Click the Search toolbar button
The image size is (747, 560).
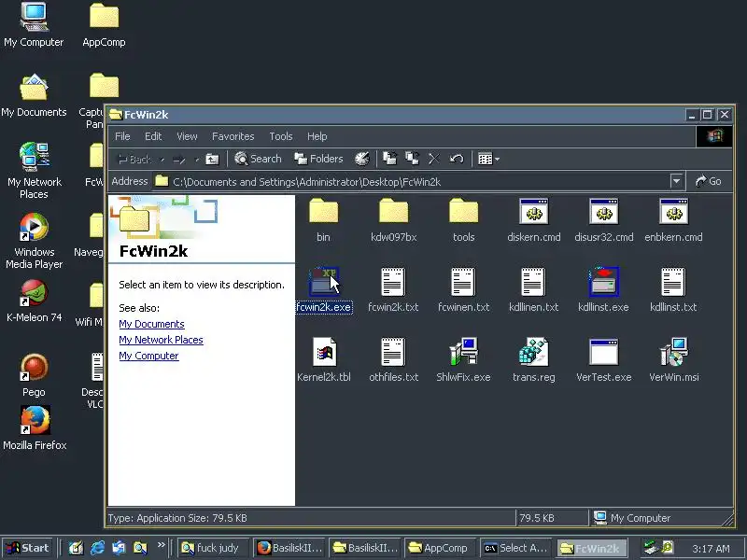coord(258,159)
